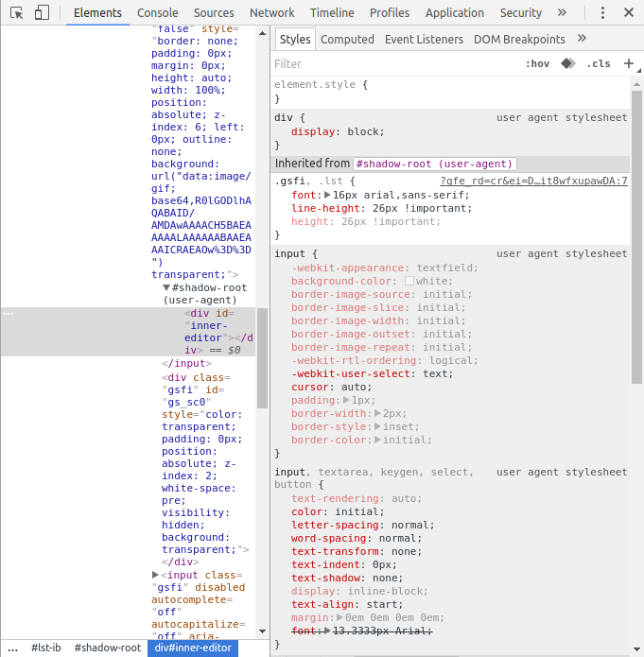Show more Styles sidebar tabs chevron
Viewport: 644px width, 657px height.
(x=582, y=39)
